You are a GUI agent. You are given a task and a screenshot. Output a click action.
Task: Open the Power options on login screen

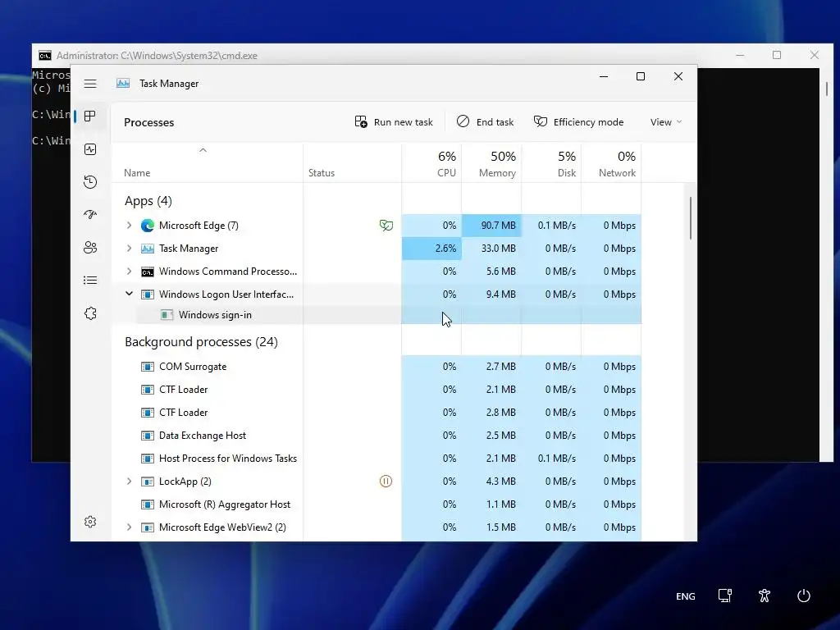804,596
